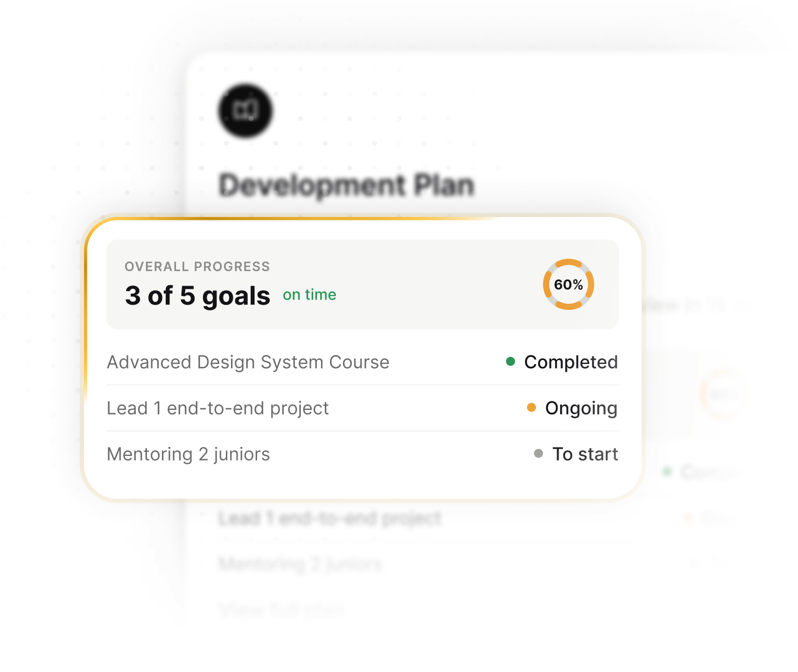Click the black book logo icon
798x672 pixels.
coord(245,111)
